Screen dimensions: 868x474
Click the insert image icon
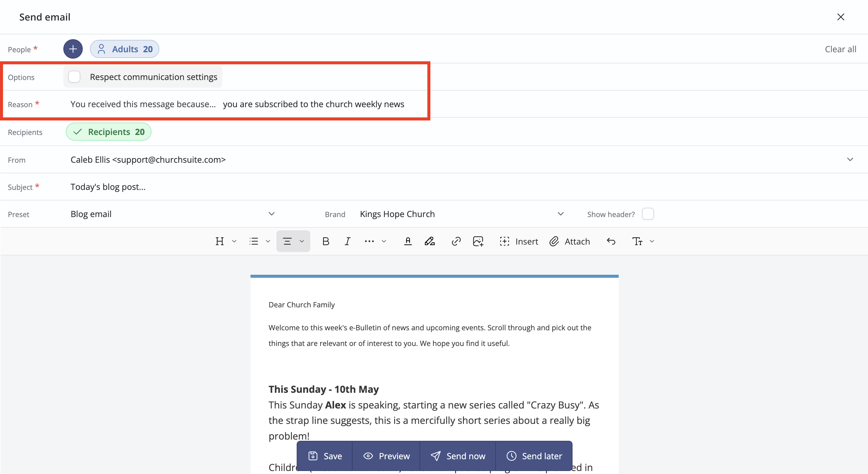478,242
